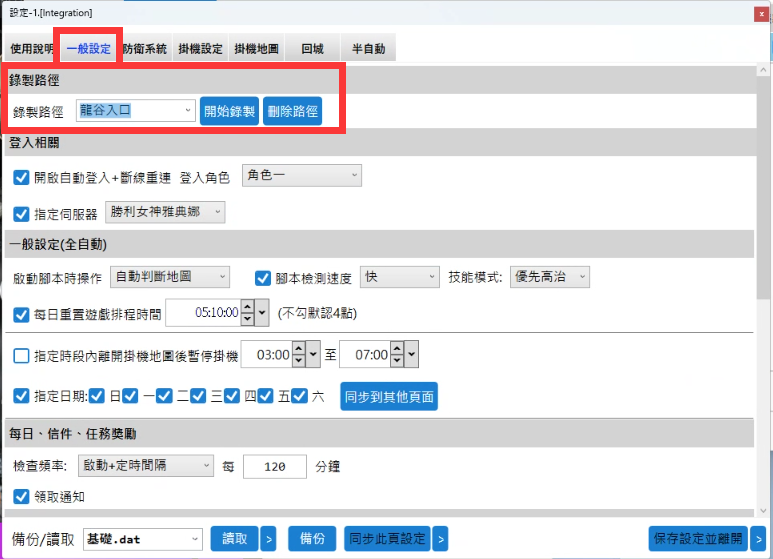Click the arrow button next to 保存設定並離開

[758, 539]
